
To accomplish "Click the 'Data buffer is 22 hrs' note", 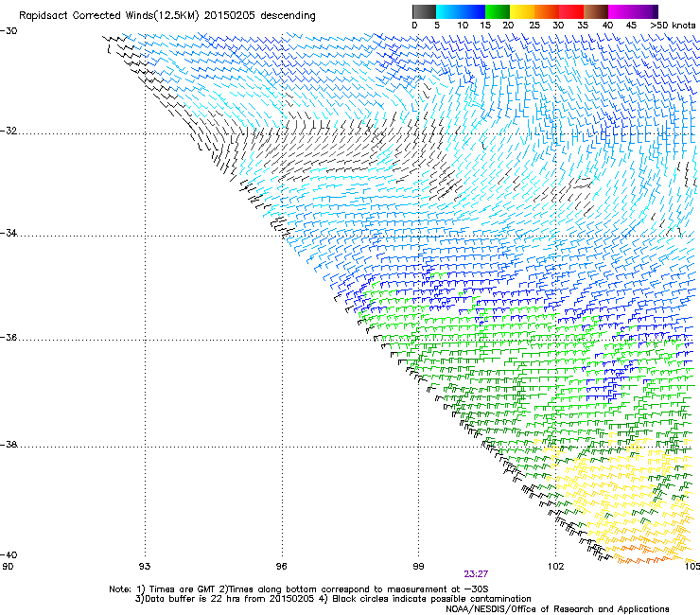I will click(333, 599).
